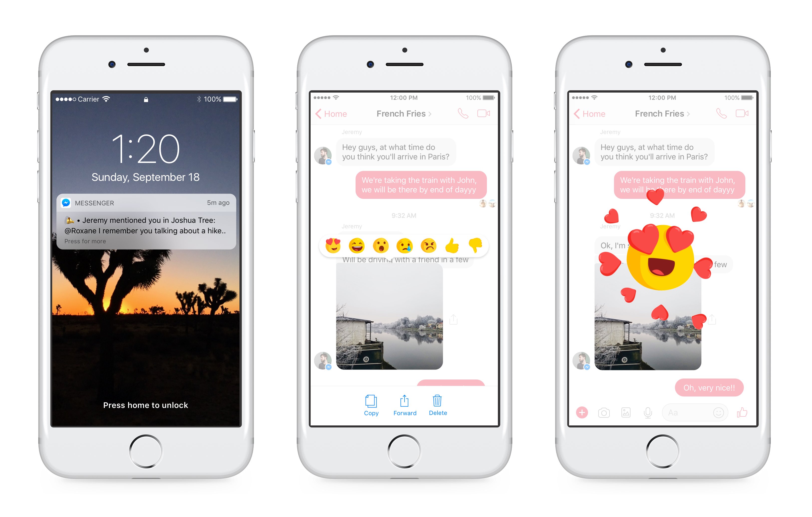Tap the Copy option in context menu
The width and height of the screenshot is (812, 517).
(370, 410)
